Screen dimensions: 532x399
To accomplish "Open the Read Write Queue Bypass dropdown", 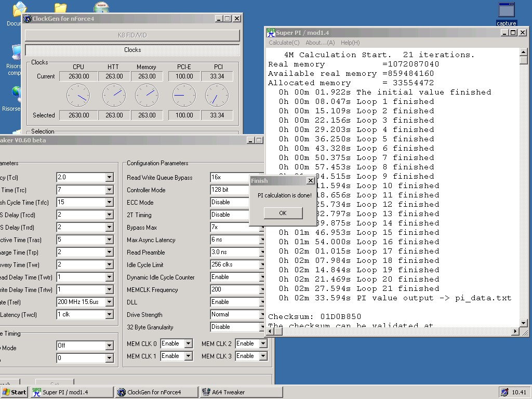I will coord(230,177).
